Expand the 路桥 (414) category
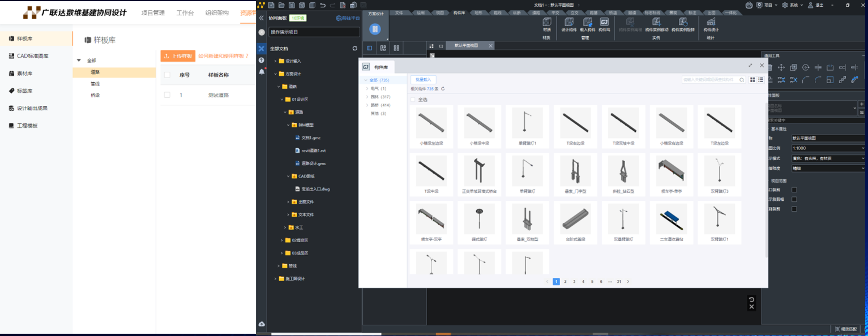Image resolution: width=868 pixels, height=336 pixels. (x=367, y=105)
